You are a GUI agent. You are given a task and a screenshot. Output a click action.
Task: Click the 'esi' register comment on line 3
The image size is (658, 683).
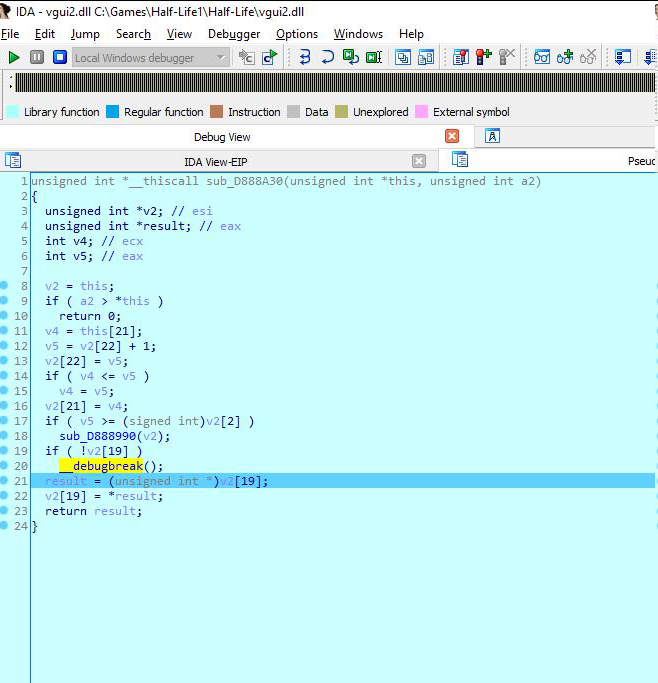pos(202,211)
